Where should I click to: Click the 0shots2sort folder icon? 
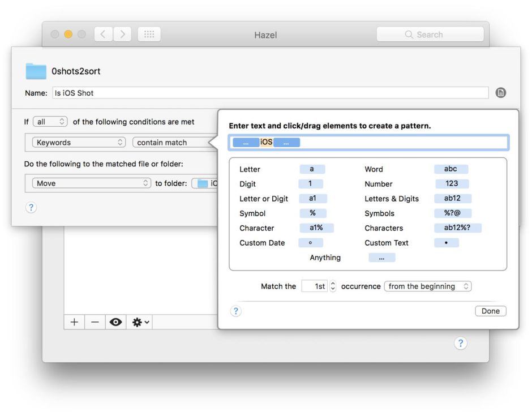[x=36, y=71]
